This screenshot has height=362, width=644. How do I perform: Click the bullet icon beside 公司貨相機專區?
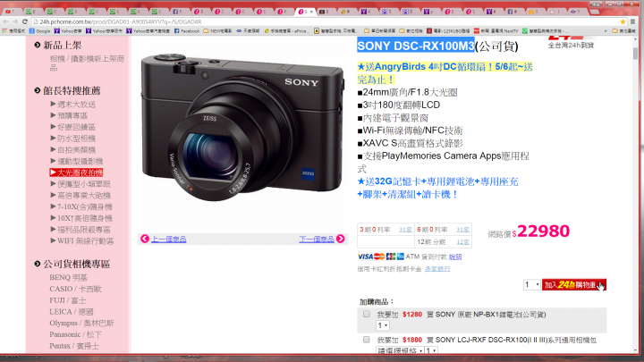click(38, 264)
